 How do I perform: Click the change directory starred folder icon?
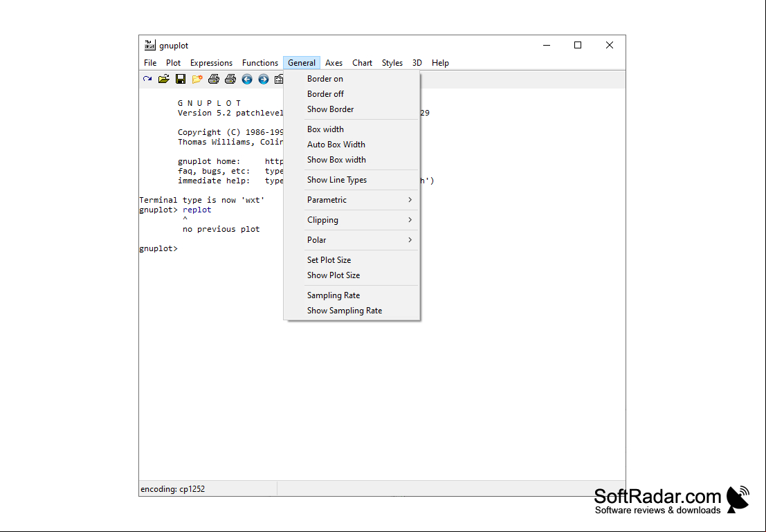197,79
